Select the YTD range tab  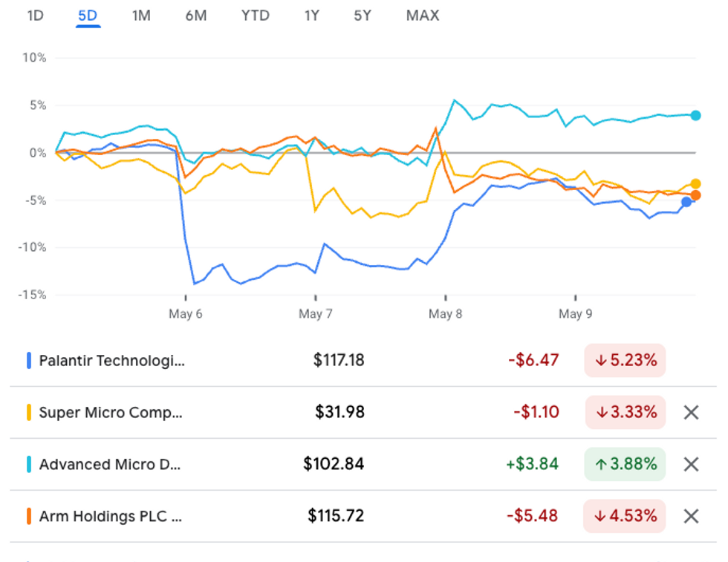(x=255, y=15)
